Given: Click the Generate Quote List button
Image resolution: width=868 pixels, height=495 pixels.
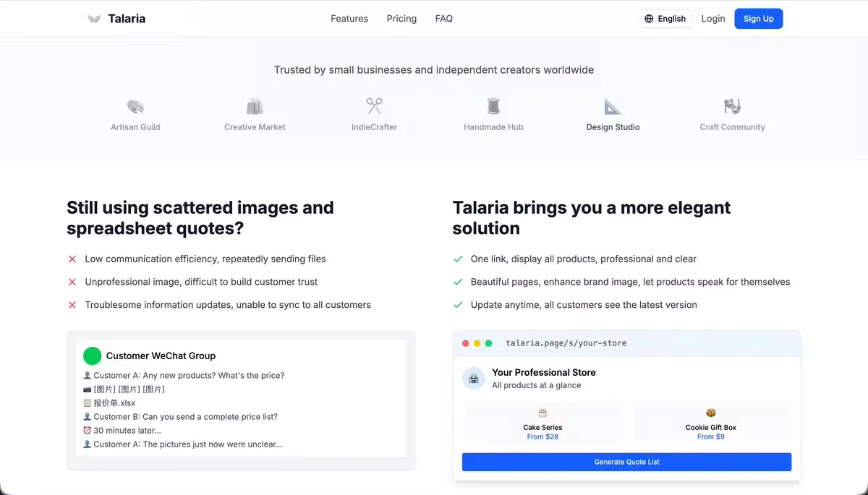Looking at the screenshot, I should point(626,462).
